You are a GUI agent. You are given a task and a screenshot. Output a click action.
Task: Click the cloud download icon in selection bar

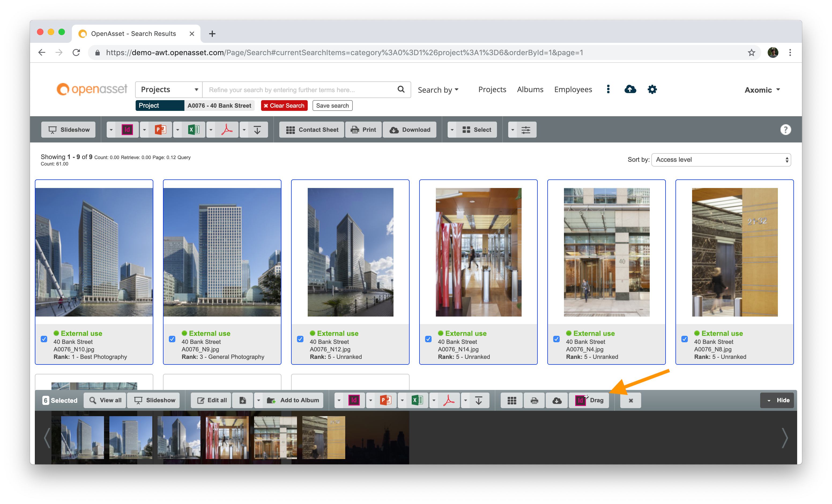(x=557, y=400)
